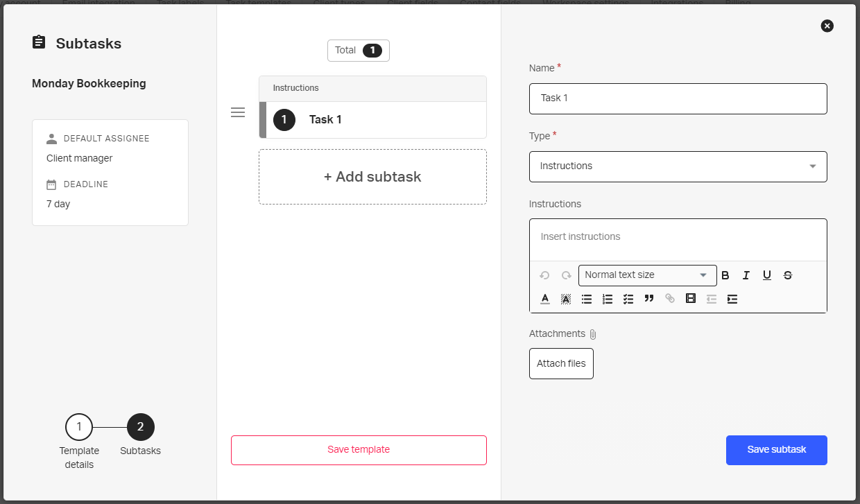This screenshot has height=504, width=860.
Task: Click the Save template button
Action: (359, 450)
